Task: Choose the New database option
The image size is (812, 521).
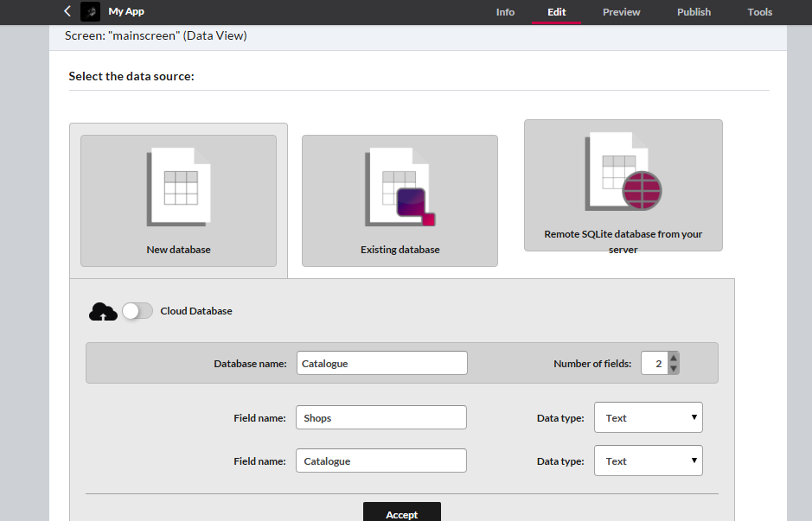Action: 179,200
